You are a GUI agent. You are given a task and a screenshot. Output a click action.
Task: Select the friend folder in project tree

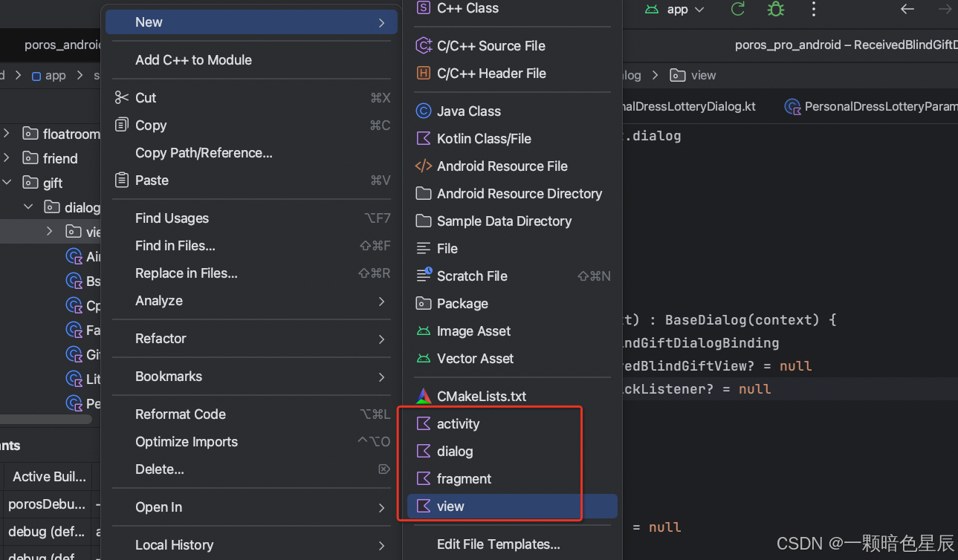click(x=59, y=159)
